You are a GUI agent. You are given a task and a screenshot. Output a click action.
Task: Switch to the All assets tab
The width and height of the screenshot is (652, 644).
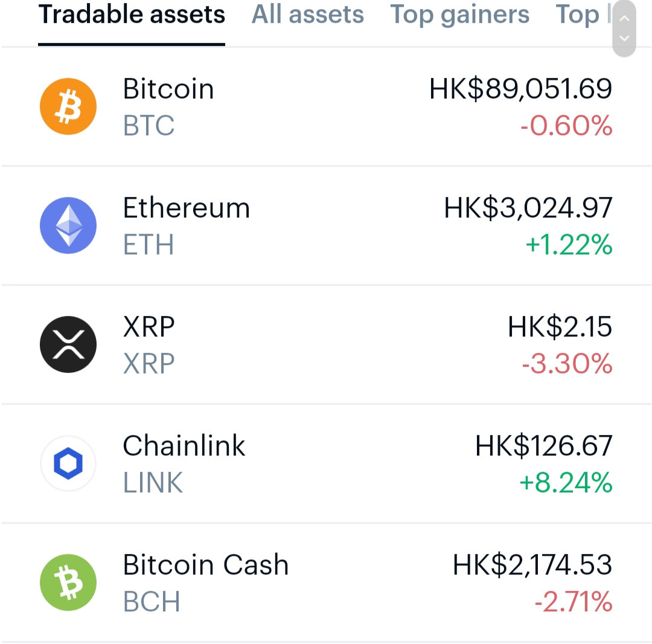pos(308,14)
